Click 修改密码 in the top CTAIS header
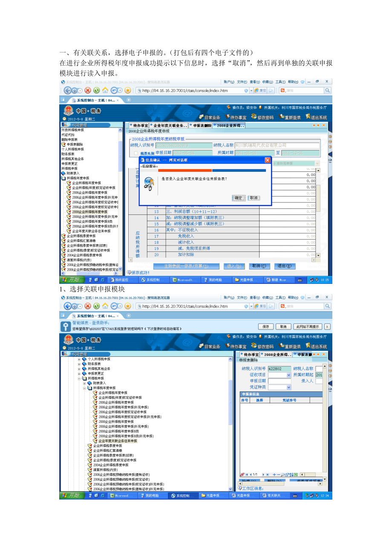392x555 pixels. coord(262,117)
